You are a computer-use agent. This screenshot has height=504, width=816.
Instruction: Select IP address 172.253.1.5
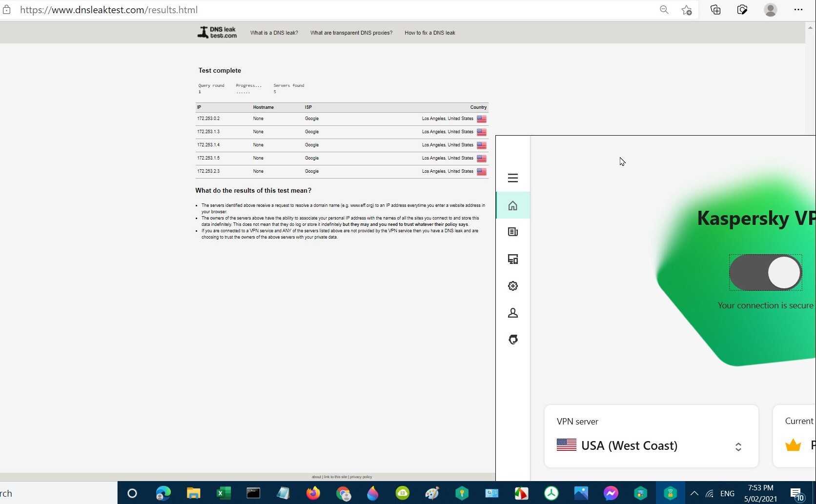pyautogui.click(x=208, y=158)
